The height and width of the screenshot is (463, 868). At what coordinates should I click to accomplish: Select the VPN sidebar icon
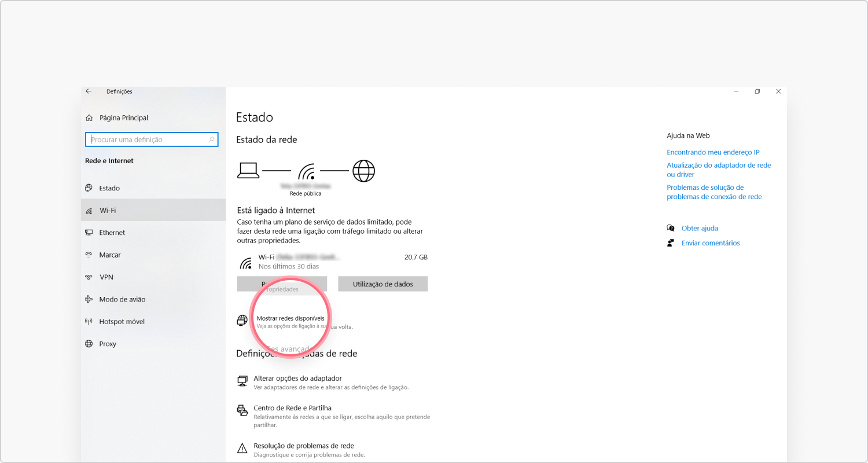click(x=89, y=277)
